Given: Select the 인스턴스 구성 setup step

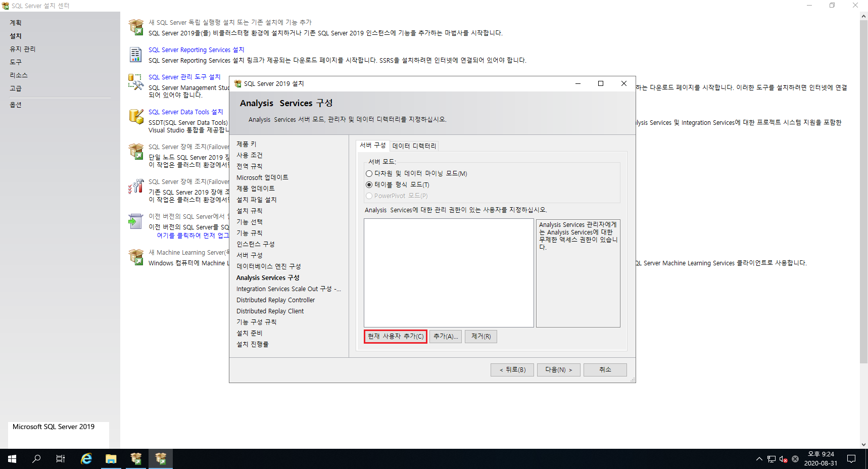Looking at the screenshot, I should [256, 244].
